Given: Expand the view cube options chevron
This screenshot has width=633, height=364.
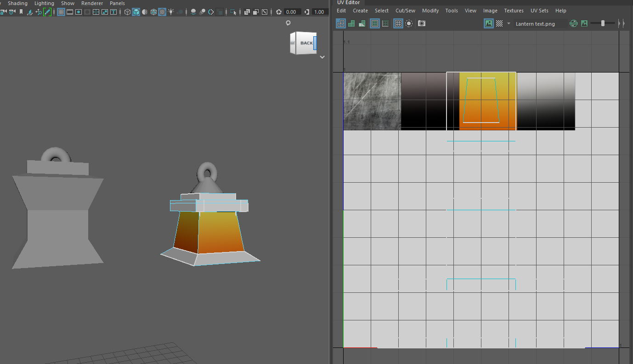Looking at the screenshot, I should tap(322, 57).
